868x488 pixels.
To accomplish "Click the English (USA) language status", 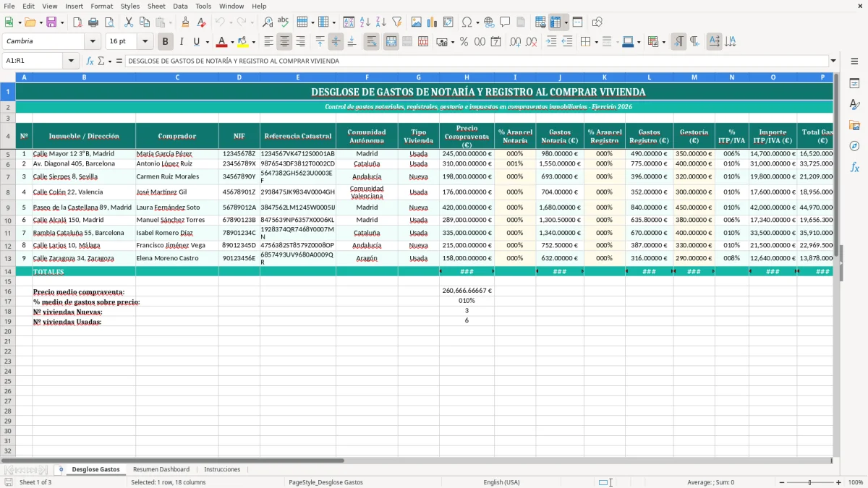I will 501,482.
